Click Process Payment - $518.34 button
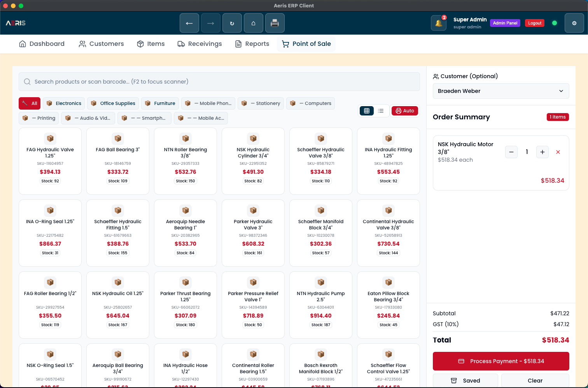 501,361
